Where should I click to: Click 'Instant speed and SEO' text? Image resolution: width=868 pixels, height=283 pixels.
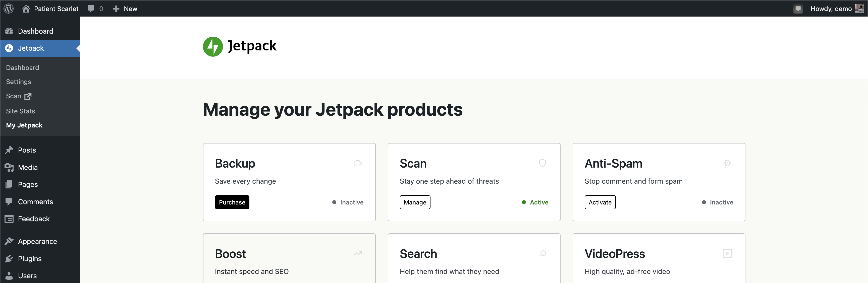tap(252, 271)
